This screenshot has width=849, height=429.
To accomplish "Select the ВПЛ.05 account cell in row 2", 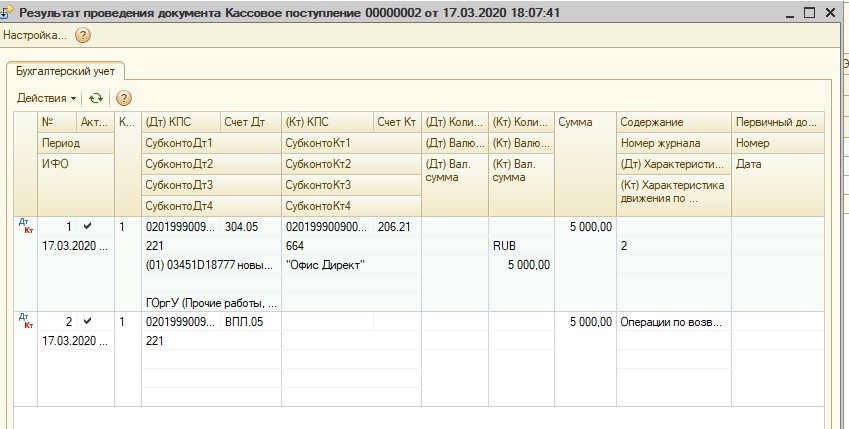I will [245, 322].
